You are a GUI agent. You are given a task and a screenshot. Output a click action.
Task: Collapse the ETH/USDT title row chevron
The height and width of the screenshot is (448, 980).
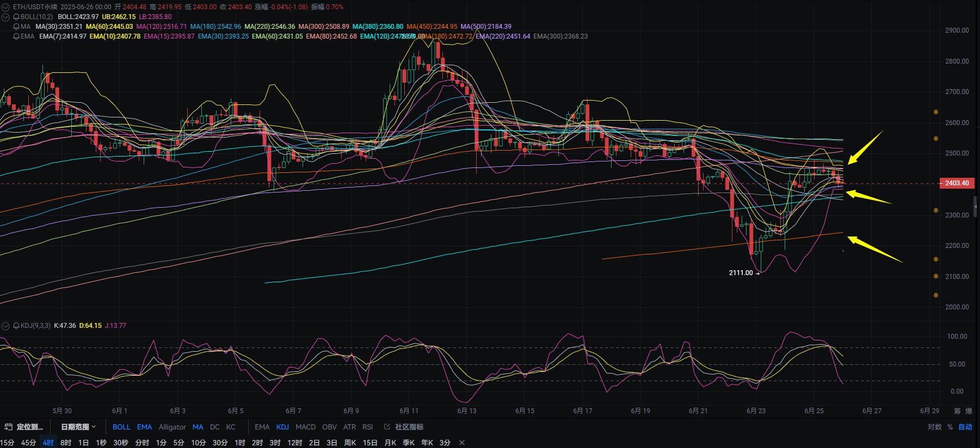click(x=5, y=7)
